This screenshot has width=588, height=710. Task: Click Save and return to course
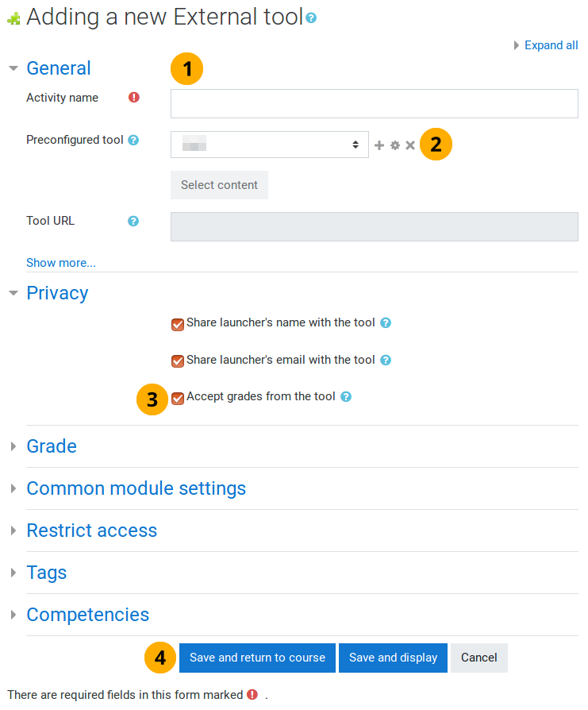pos(257,658)
